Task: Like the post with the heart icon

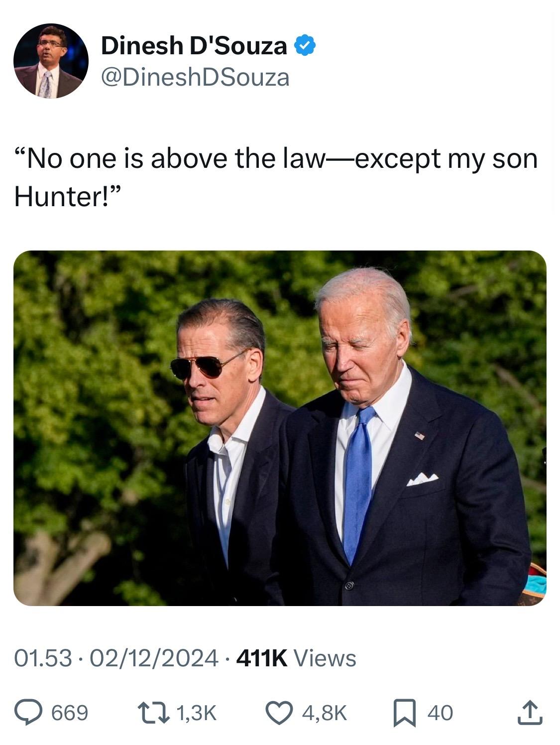Action: (x=280, y=712)
